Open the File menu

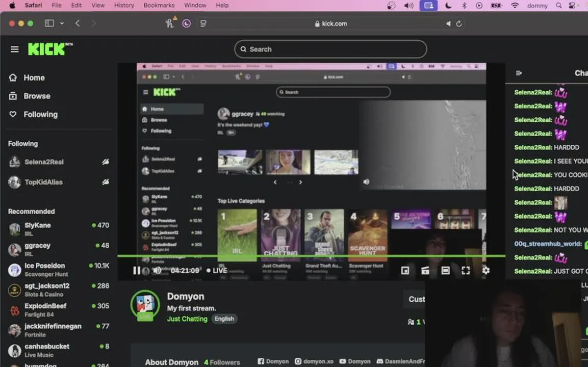(x=57, y=5)
